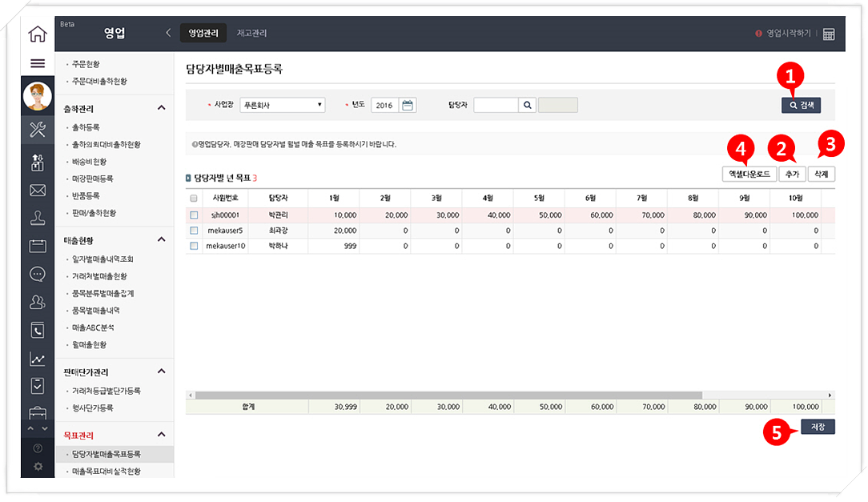
Task: Check the row checkbox for sjh00001
Action: (x=194, y=215)
